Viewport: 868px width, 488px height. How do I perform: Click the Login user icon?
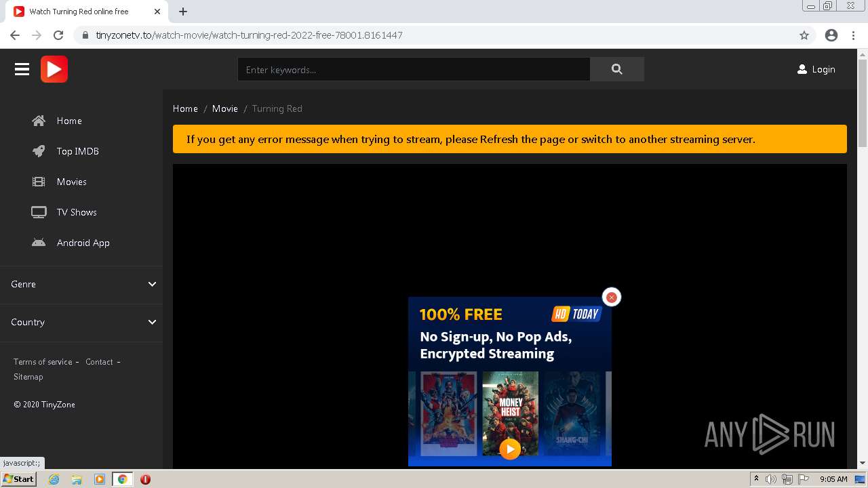coord(802,69)
